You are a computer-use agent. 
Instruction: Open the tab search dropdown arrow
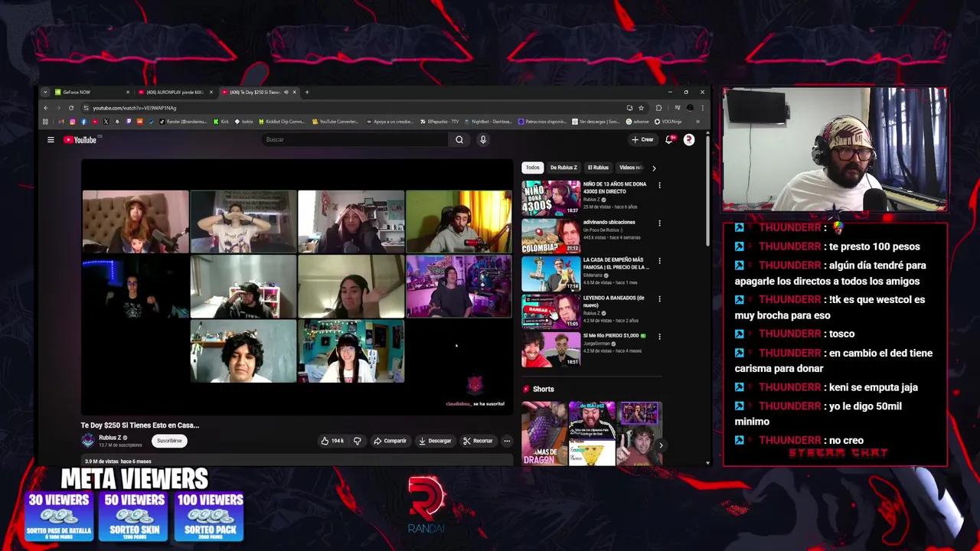point(45,92)
